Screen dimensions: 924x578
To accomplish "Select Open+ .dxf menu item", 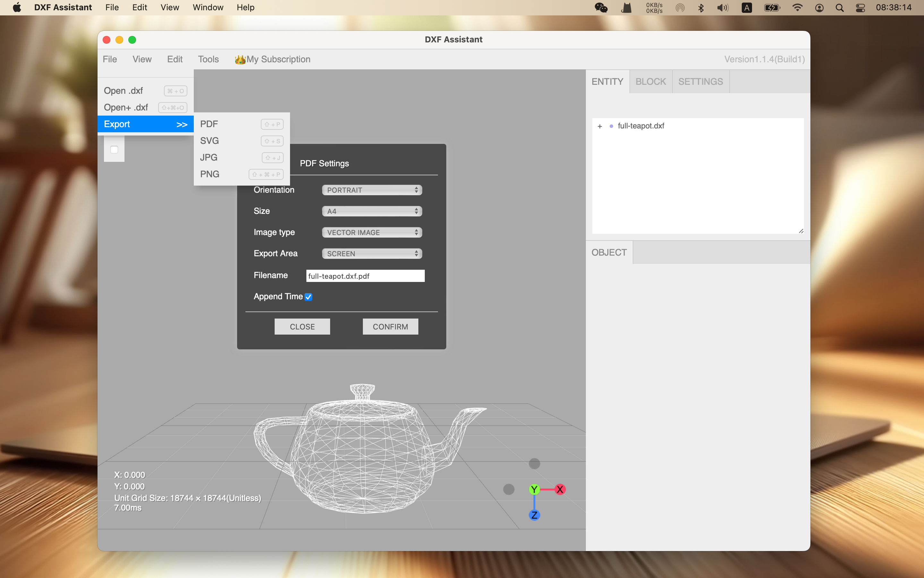I will 145,108.
